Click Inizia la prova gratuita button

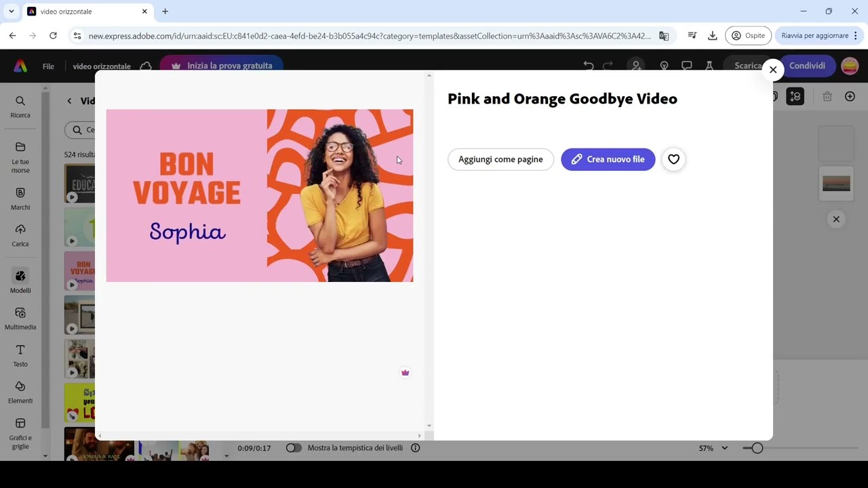[x=222, y=66]
